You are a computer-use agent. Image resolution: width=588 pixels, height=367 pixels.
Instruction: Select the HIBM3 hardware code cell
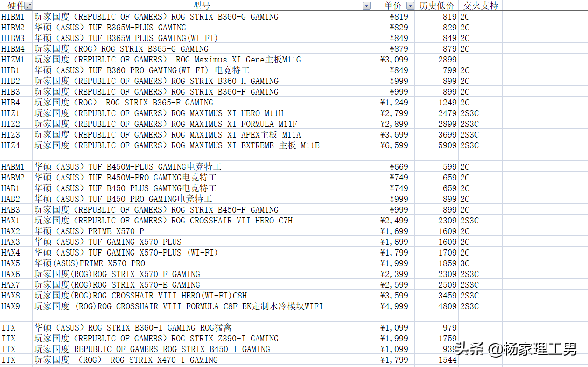click(16, 38)
